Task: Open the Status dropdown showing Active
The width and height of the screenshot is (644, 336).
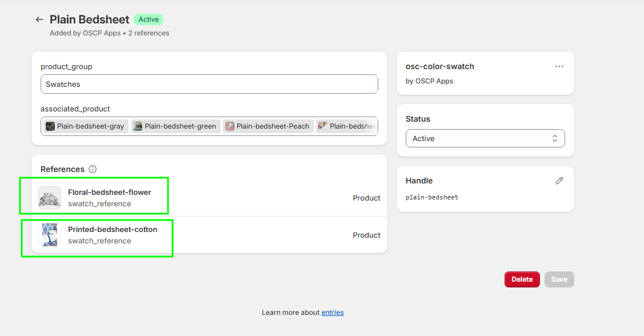Action: (485, 138)
